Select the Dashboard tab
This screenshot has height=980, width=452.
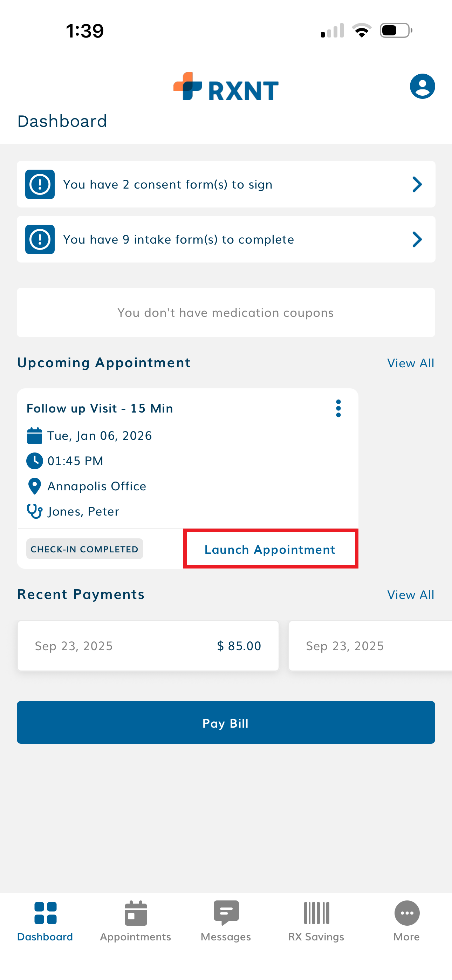click(45, 921)
